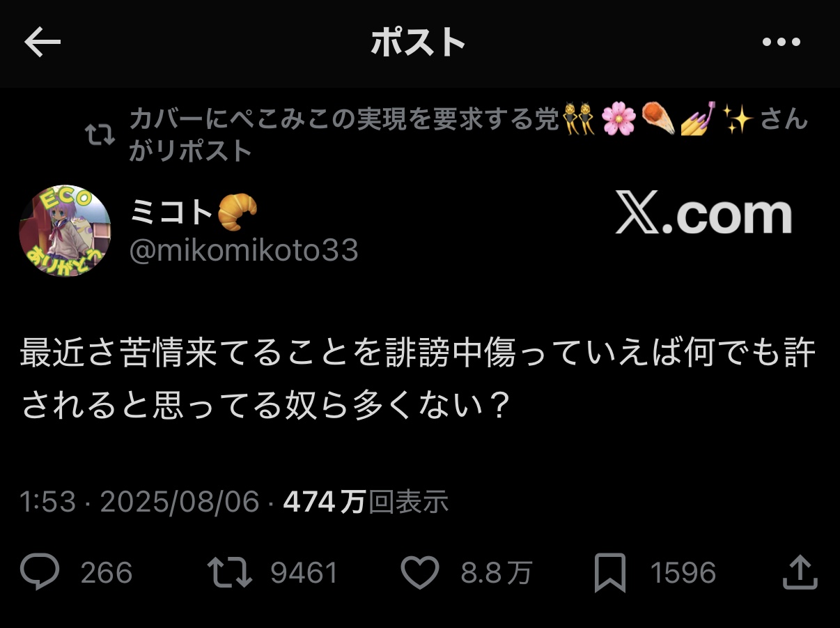Screen dimensions: 840x628
Task: Tap the post body text about 誹謗中傷
Action: pyautogui.click(x=418, y=381)
